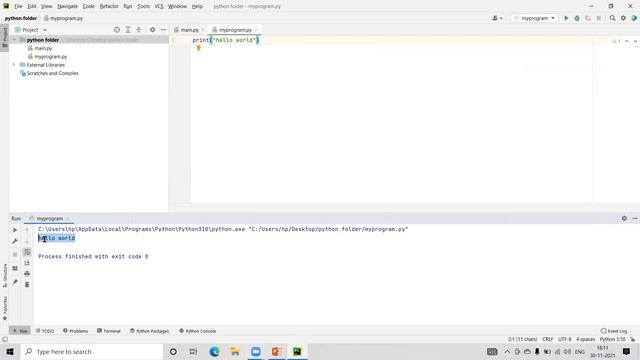Click the yellow intention lightbulb in editor
The width and height of the screenshot is (640, 360).
point(199,48)
